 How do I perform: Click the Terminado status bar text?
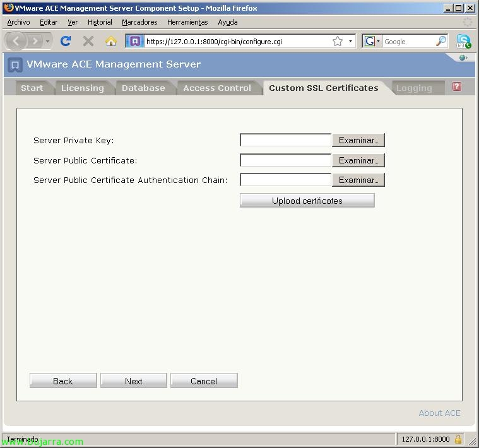click(22, 439)
